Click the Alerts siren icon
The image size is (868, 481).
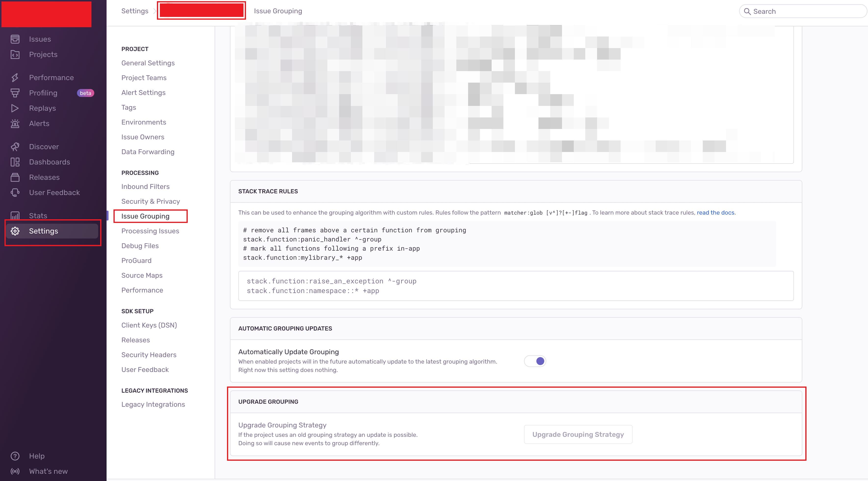point(15,123)
